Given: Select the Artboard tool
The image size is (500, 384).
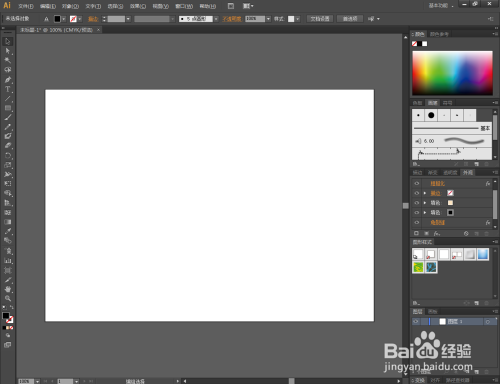Looking at the screenshot, I should coord(8,270).
